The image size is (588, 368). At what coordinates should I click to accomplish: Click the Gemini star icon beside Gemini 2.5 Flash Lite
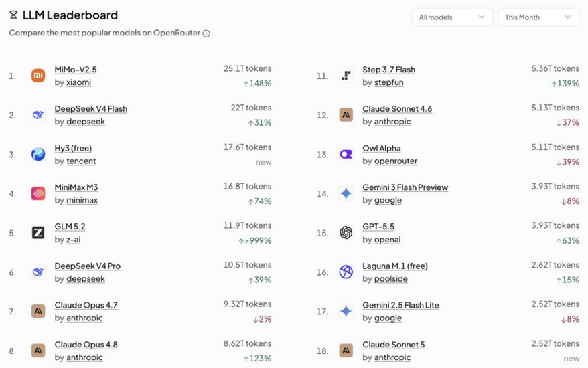(x=346, y=311)
